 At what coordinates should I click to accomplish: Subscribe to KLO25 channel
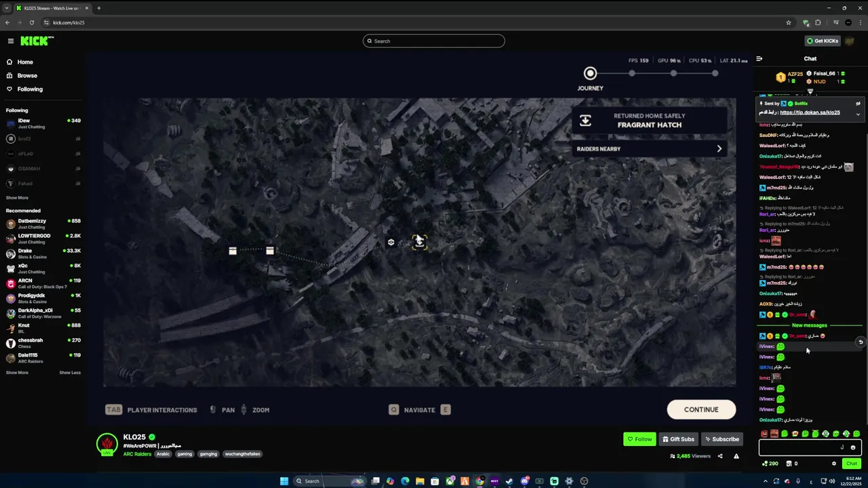721,439
